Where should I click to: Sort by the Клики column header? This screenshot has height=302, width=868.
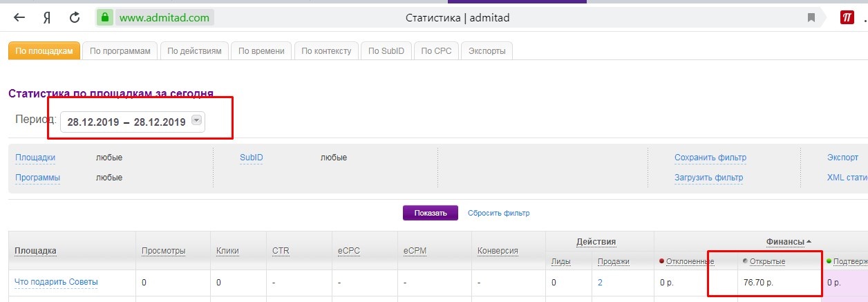click(227, 251)
